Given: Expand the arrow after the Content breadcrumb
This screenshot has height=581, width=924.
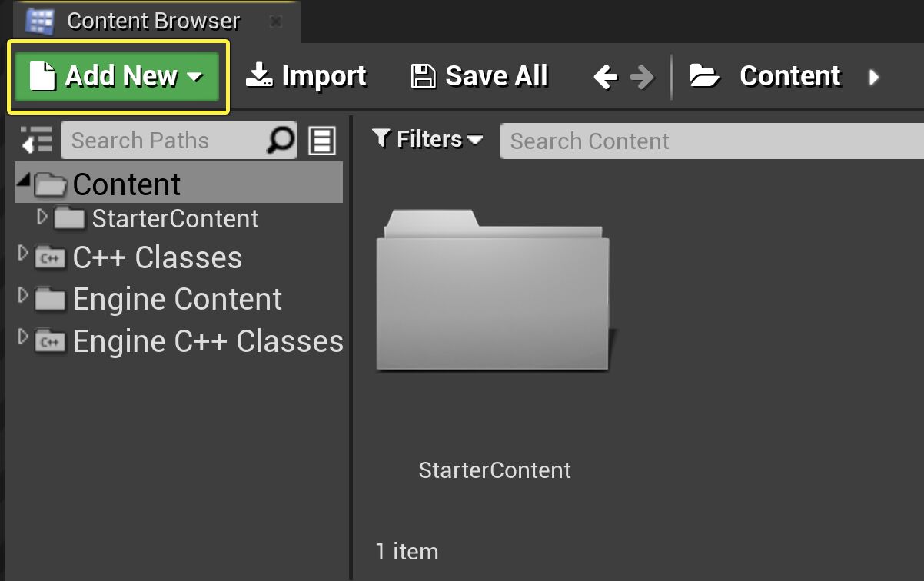Looking at the screenshot, I should 873,77.
